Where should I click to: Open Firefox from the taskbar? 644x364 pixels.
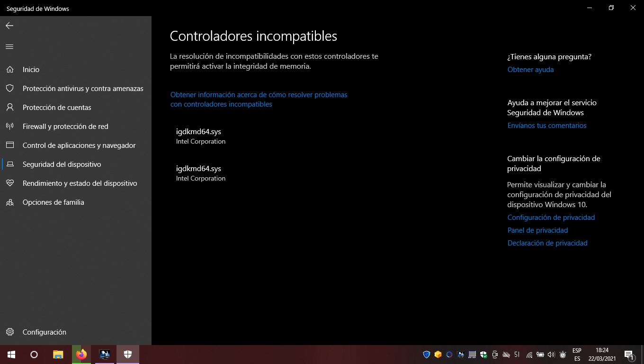[x=81, y=355]
